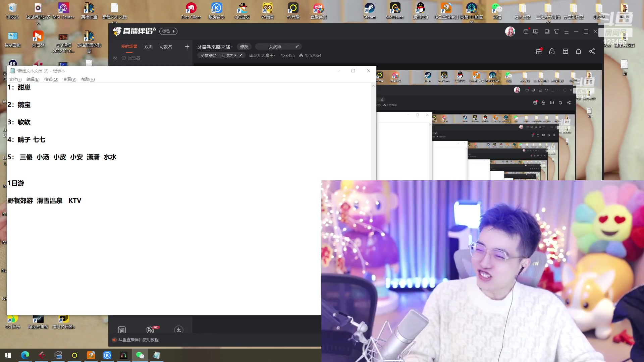644x362 pixels.
Task: Switch to the 可改名 scene tab
Action: point(166,47)
